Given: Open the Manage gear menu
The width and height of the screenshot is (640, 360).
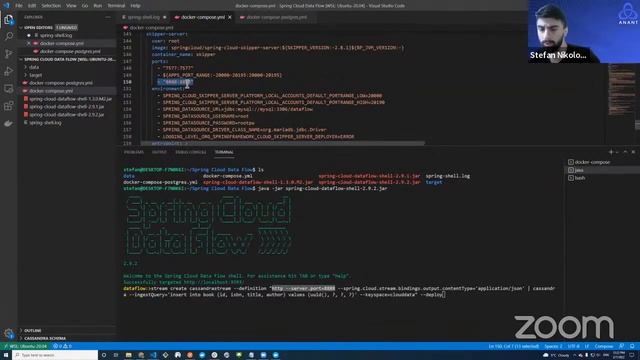Looking at the screenshot, I should pyautogui.click(x=9, y=333).
